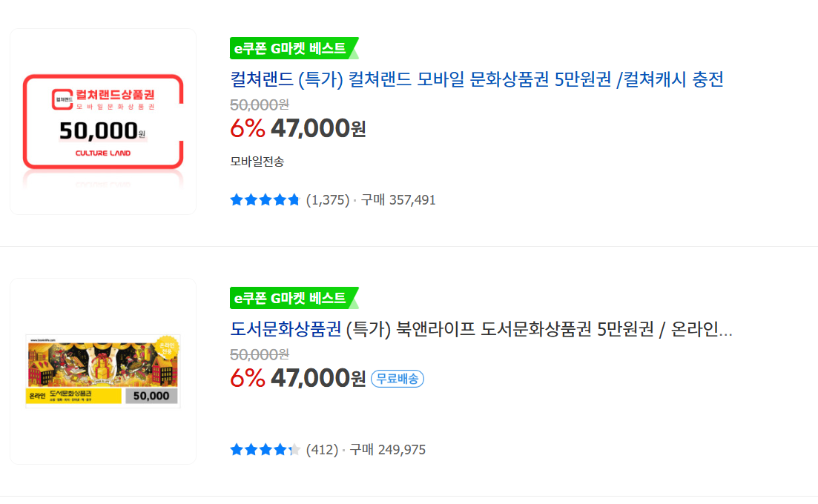Click 47,000원 price of book voucher
Screen dimensions: 818x504
click(318, 379)
